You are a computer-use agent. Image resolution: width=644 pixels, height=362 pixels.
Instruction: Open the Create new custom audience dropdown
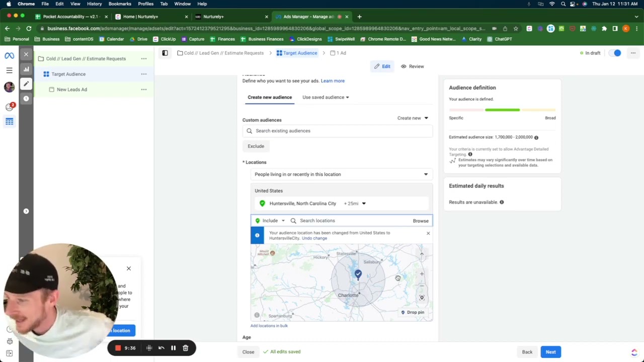pos(413,118)
